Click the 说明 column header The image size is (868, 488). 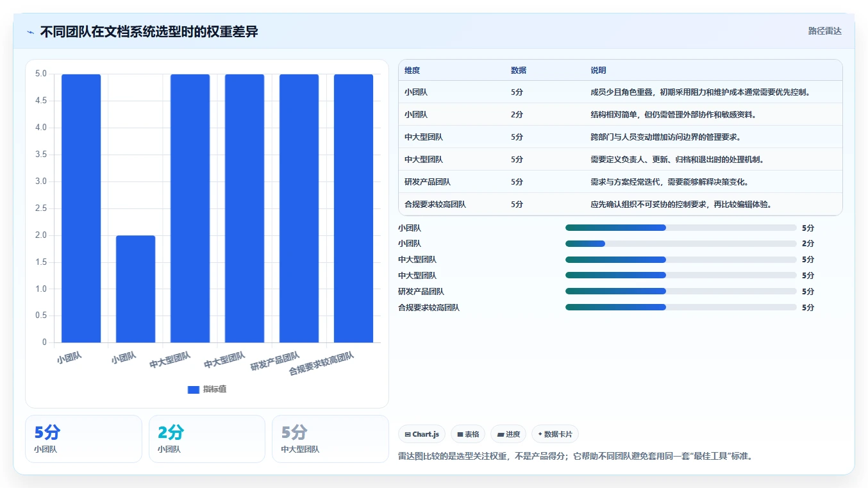[598, 71]
